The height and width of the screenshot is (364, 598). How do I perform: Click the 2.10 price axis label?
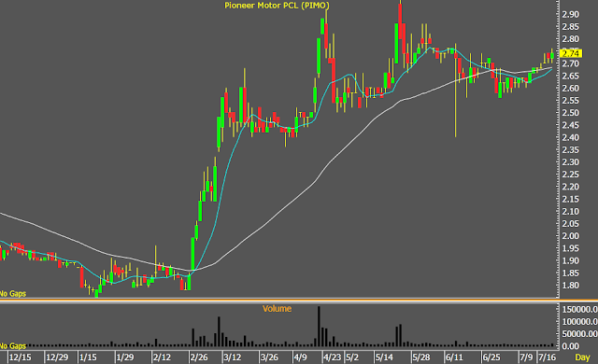pyautogui.click(x=570, y=211)
